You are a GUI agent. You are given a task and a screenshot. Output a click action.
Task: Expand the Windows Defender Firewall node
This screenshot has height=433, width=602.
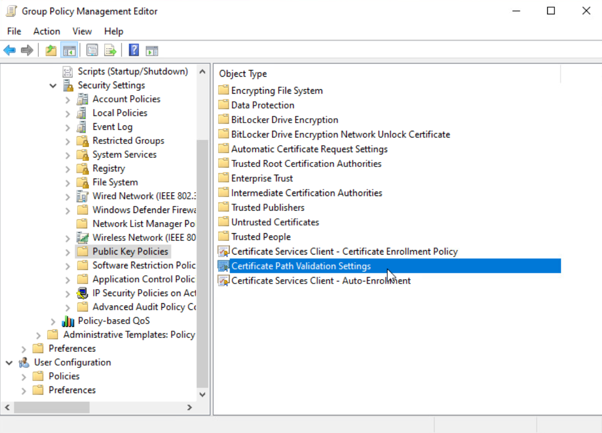68,211
